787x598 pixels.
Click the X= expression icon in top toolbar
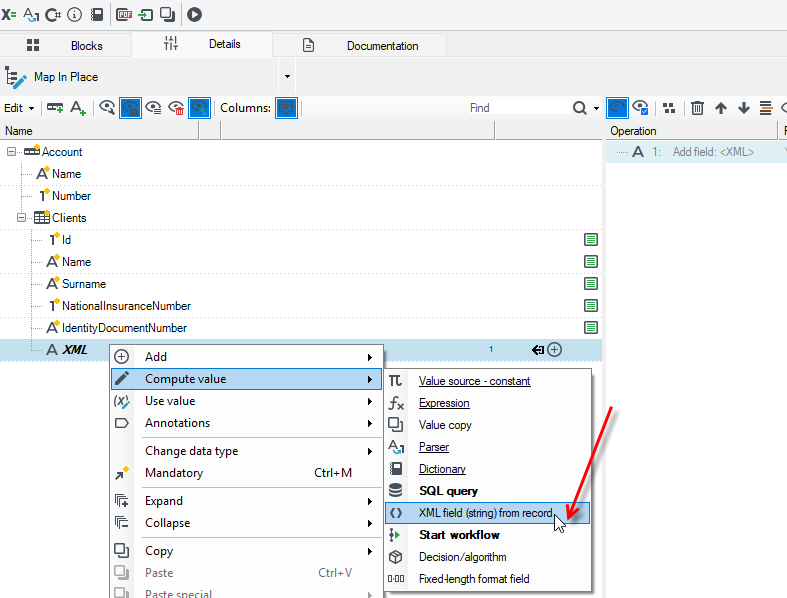point(9,15)
